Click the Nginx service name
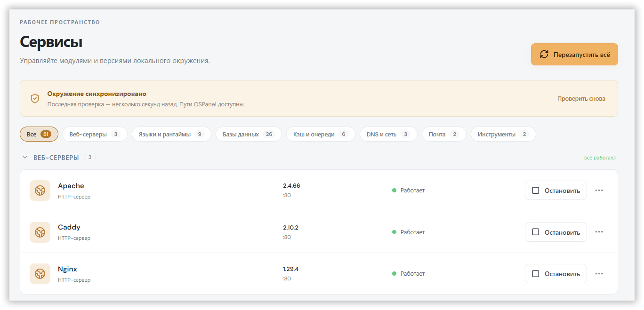The image size is (644, 310). (67, 269)
